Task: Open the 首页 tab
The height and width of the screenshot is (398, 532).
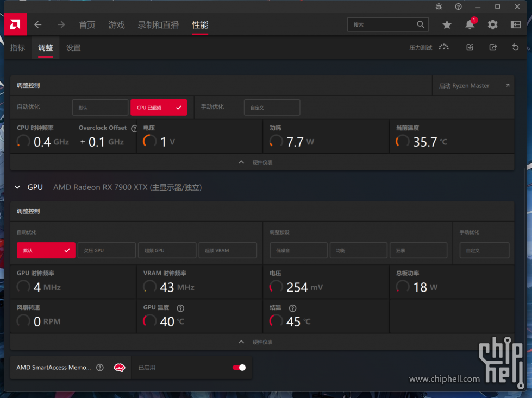Action: 87,25
